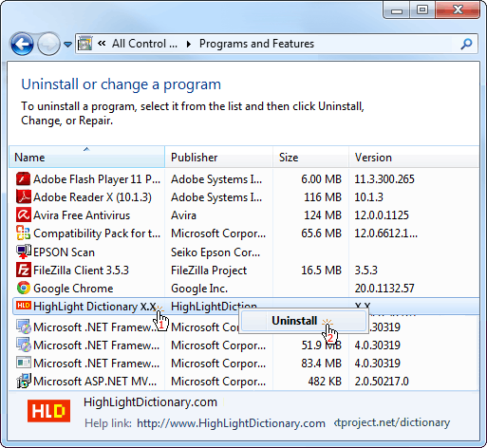Click icon of .NET Framework row sized 51.9 MB

[x=24, y=345]
